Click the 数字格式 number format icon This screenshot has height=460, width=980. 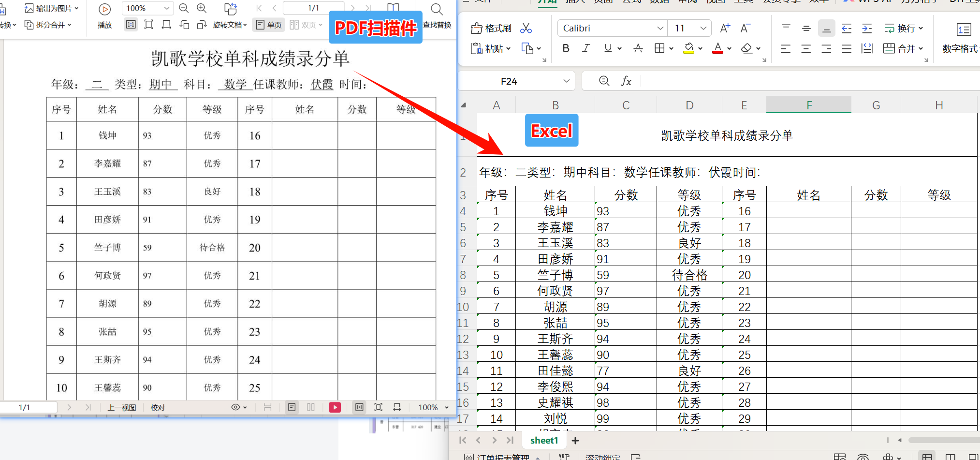[x=964, y=29]
